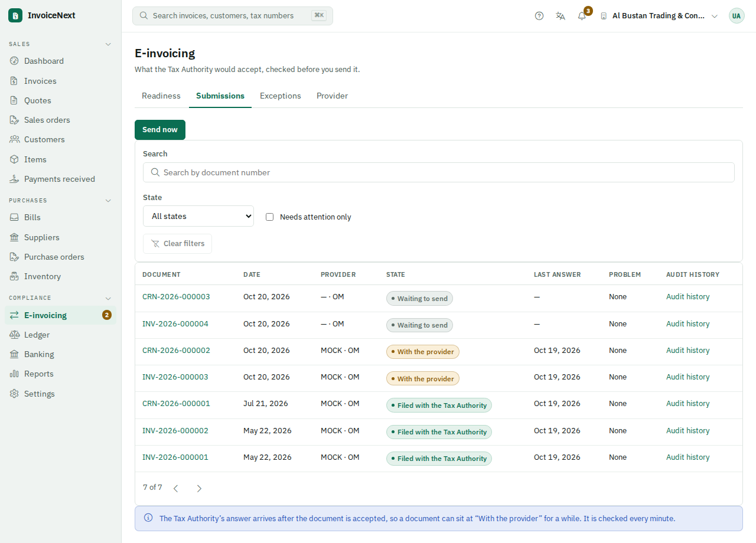The width and height of the screenshot is (756, 543).
Task: Go to the next page arrow
Action: 199,488
